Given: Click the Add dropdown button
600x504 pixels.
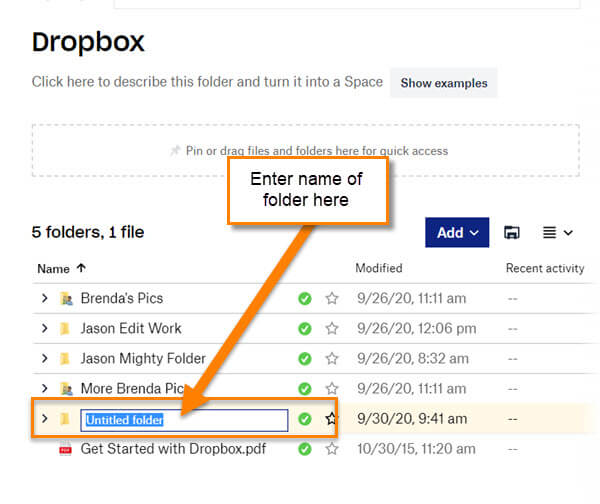Looking at the screenshot, I should pos(457,232).
